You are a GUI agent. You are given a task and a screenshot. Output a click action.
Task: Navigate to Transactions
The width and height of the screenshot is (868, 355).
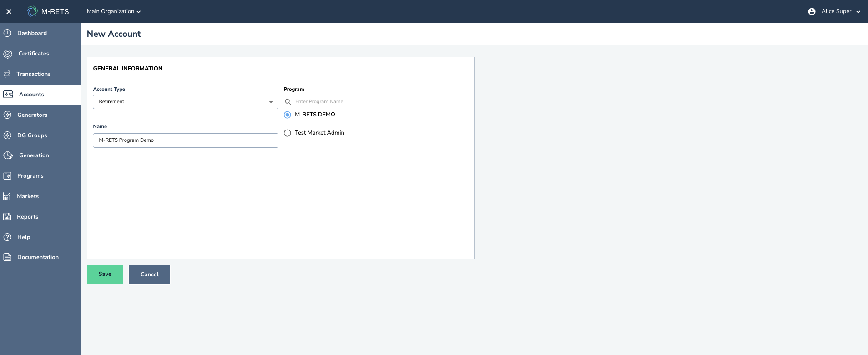click(40, 74)
